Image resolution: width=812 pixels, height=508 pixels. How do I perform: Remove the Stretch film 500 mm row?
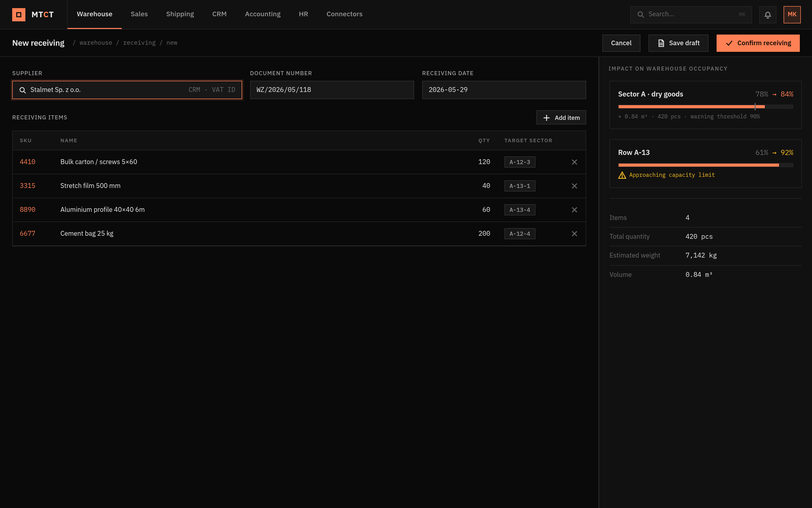(x=574, y=186)
